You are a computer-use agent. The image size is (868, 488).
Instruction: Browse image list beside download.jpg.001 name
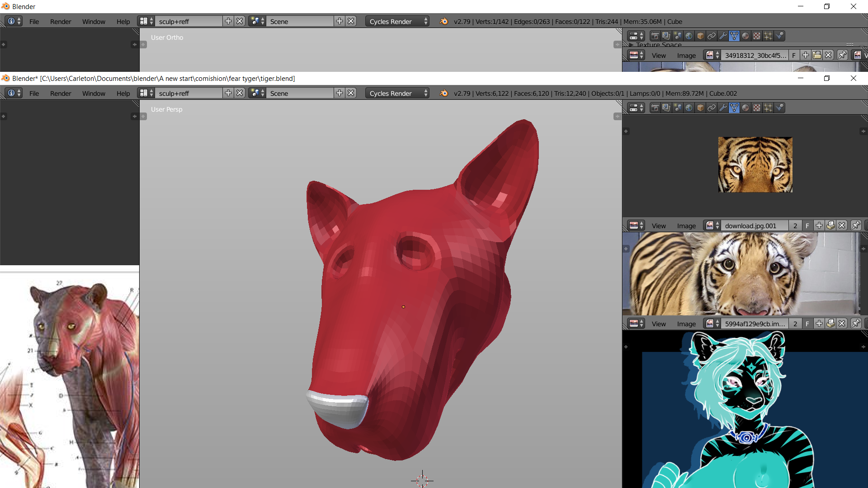[x=712, y=225]
